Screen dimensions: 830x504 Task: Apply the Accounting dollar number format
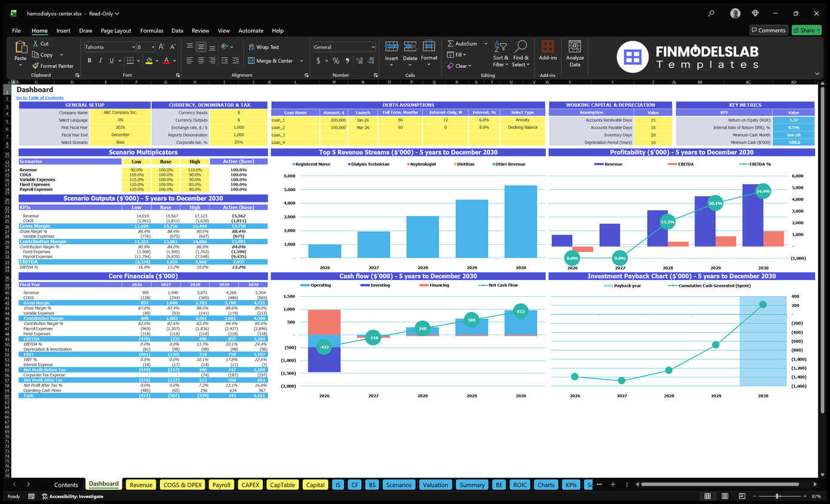coord(318,60)
